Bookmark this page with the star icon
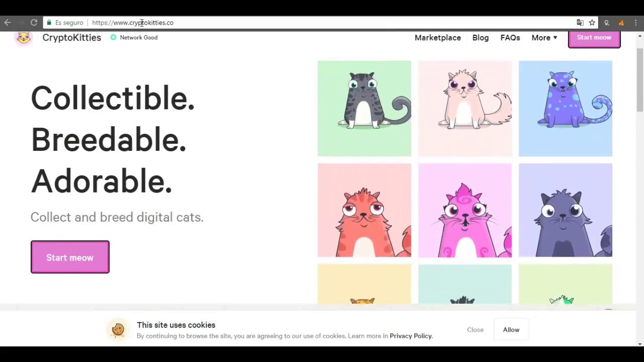644x362 pixels. (592, 23)
